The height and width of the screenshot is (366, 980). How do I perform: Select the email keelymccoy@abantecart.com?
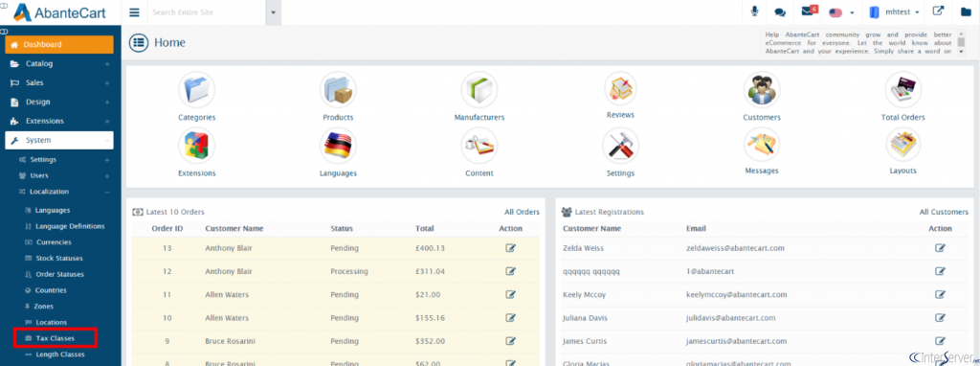736,295
